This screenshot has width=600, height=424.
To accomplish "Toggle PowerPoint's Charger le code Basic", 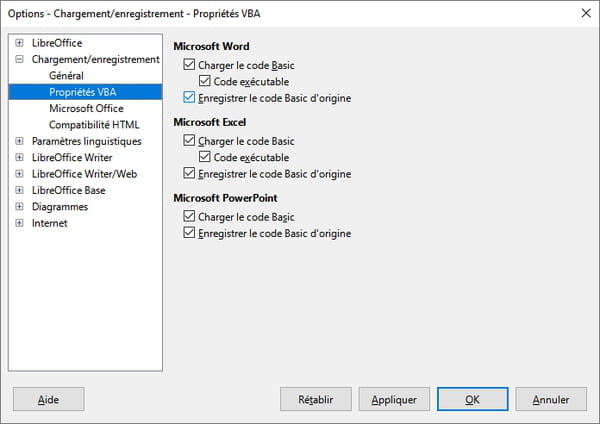I will pyautogui.click(x=189, y=216).
